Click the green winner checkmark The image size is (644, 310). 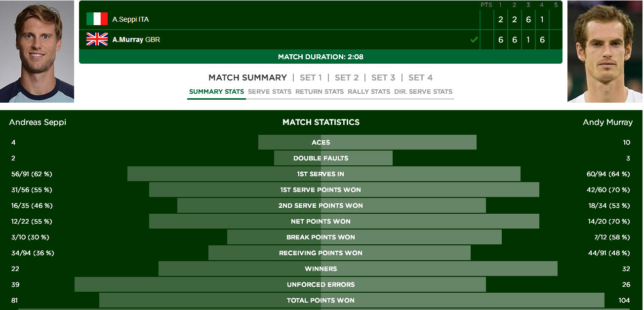[x=474, y=39]
